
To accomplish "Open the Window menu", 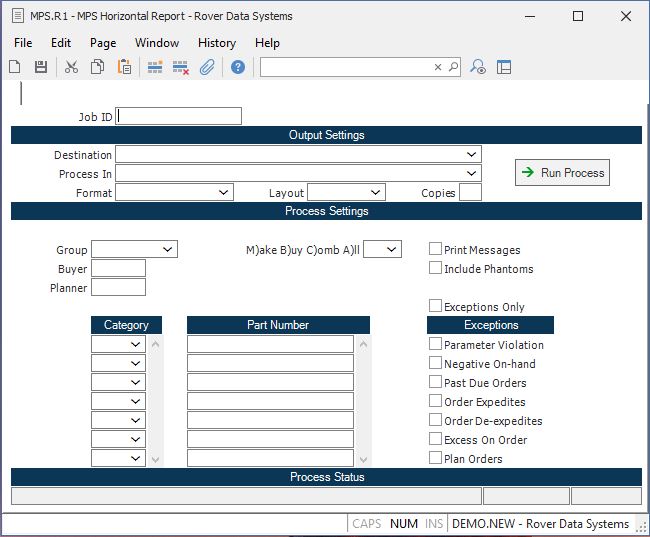I will (x=157, y=43).
